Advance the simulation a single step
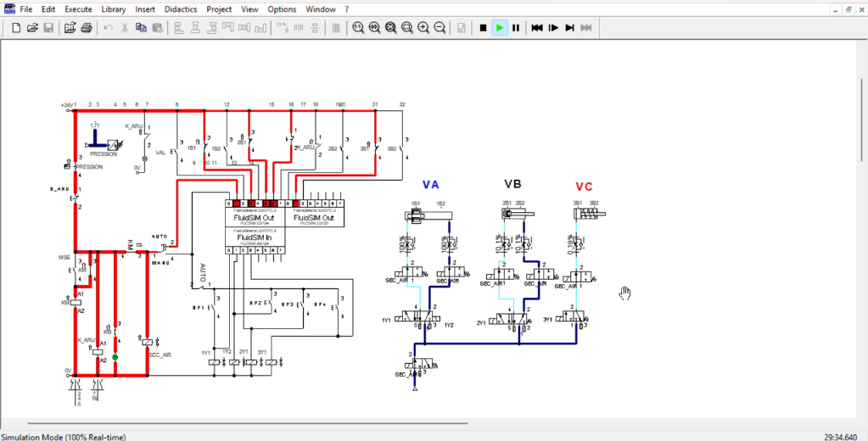Image resolution: width=868 pixels, height=441 pixels. click(553, 28)
